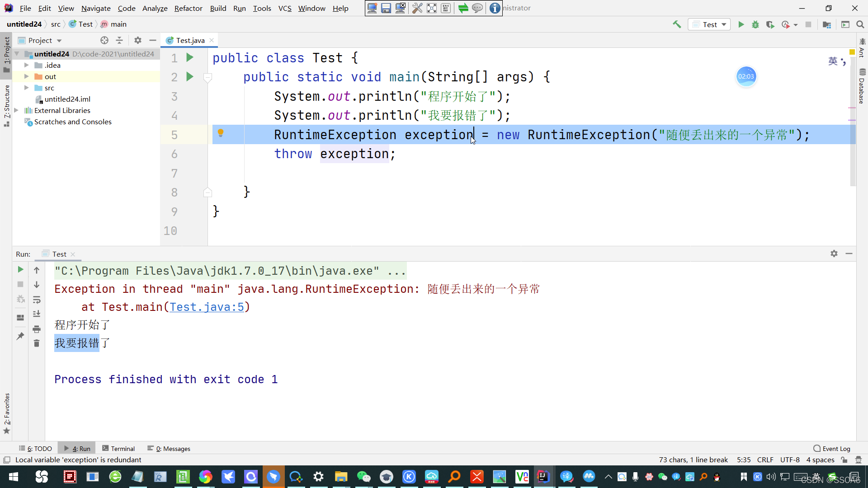Click the main method breadcrumb
The image size is (868, 488).
113,24
